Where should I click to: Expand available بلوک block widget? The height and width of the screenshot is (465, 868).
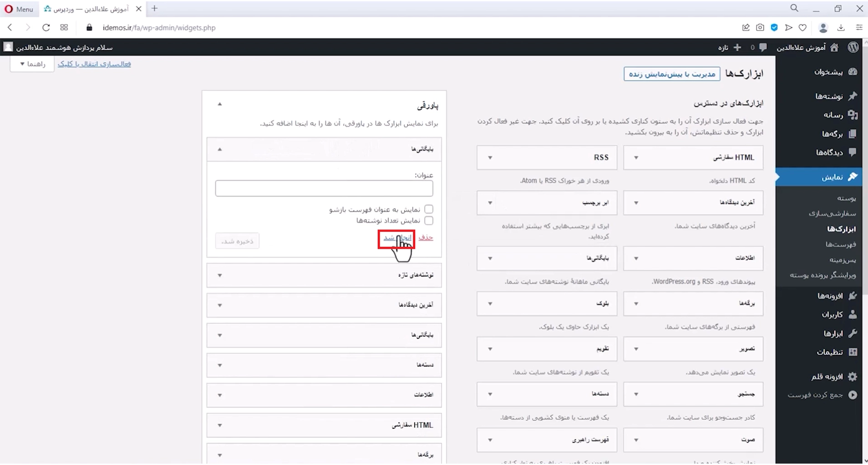click(x=490, y=304)
